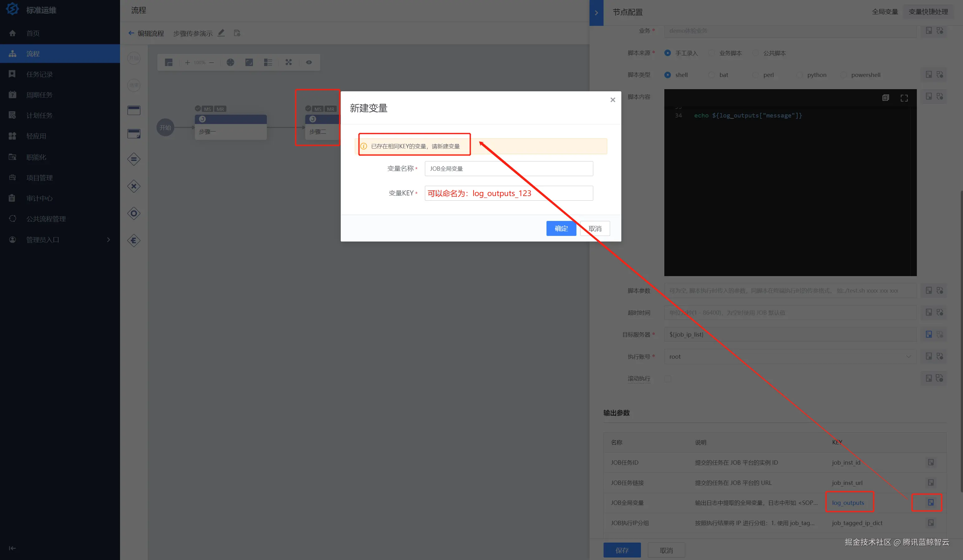This screenshot has width=963, height=560.
Task: Click the copy icon above script content
Action: [885, 98]
